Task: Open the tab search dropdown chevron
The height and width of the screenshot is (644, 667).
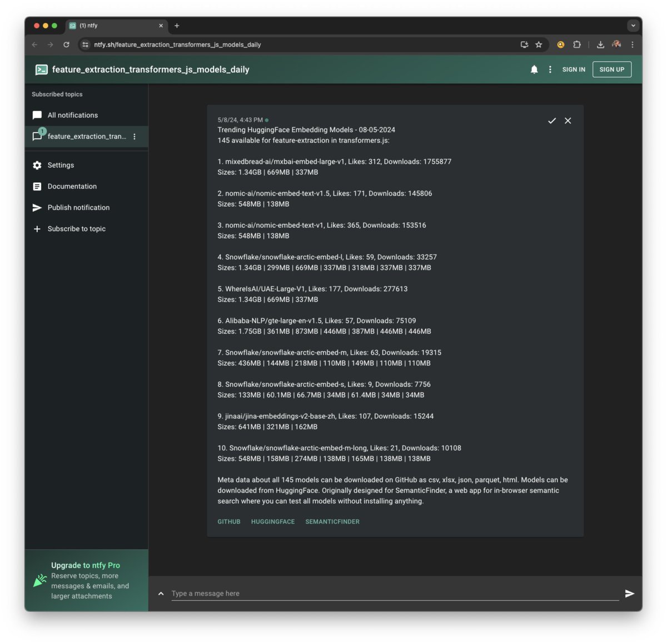Action: (633, 26)
